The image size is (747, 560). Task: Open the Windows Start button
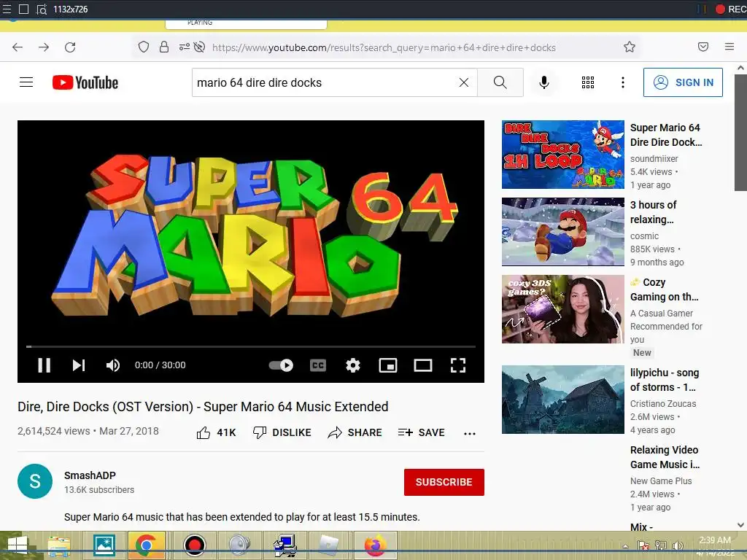click(18, 545)
